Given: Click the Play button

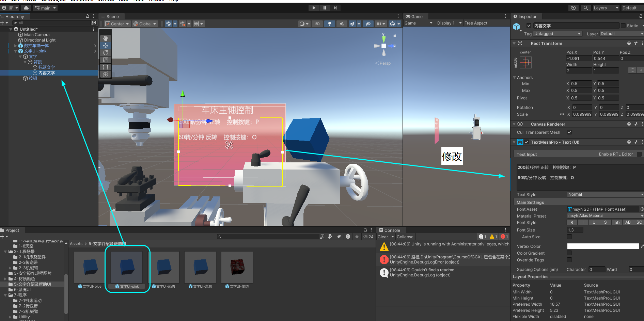Looking at the screenshot, I should point(314,8).
